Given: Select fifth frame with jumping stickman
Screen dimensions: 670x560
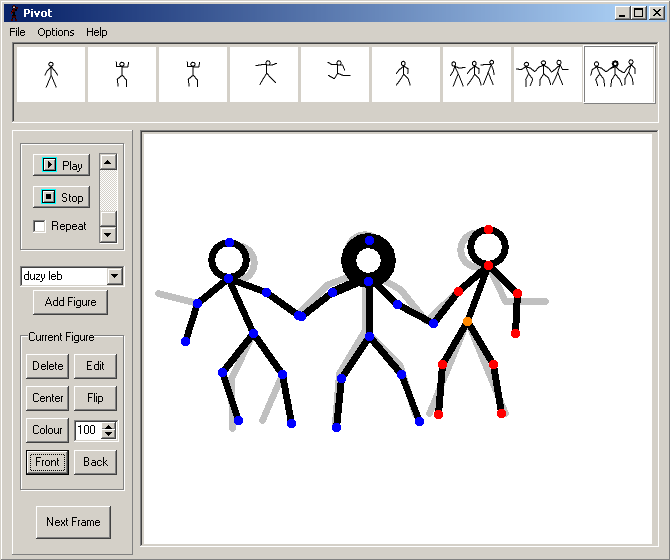Looking at the screenshot, I should (335, 74).
